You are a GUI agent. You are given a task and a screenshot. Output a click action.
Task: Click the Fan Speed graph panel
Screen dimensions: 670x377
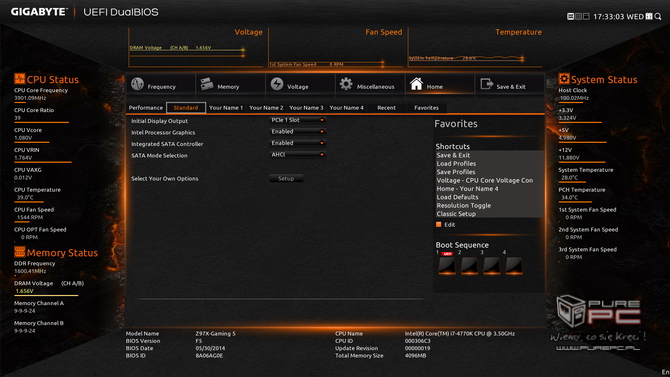336,47
